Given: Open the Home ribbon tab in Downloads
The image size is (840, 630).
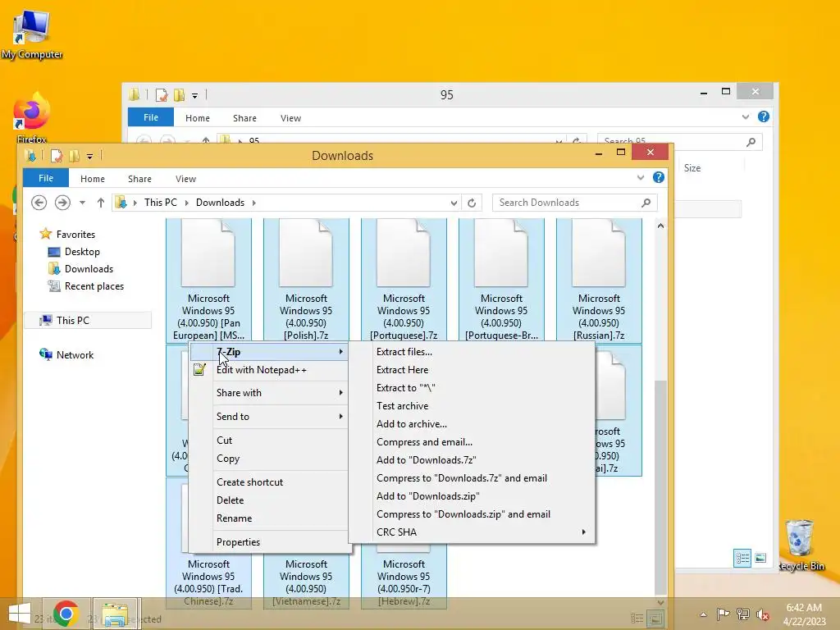Looking at the screenshot, I should 93,178.
